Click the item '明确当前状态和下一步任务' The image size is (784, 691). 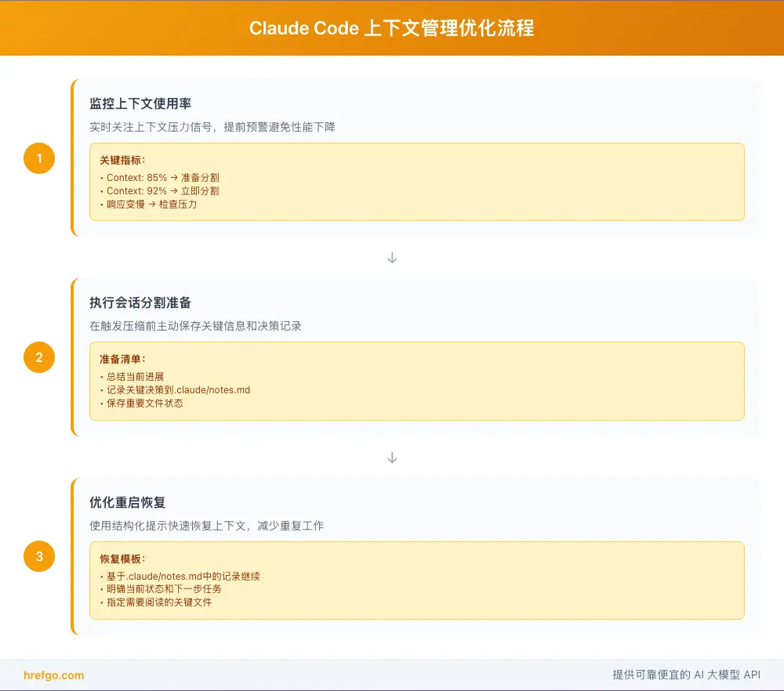[164, 588]
